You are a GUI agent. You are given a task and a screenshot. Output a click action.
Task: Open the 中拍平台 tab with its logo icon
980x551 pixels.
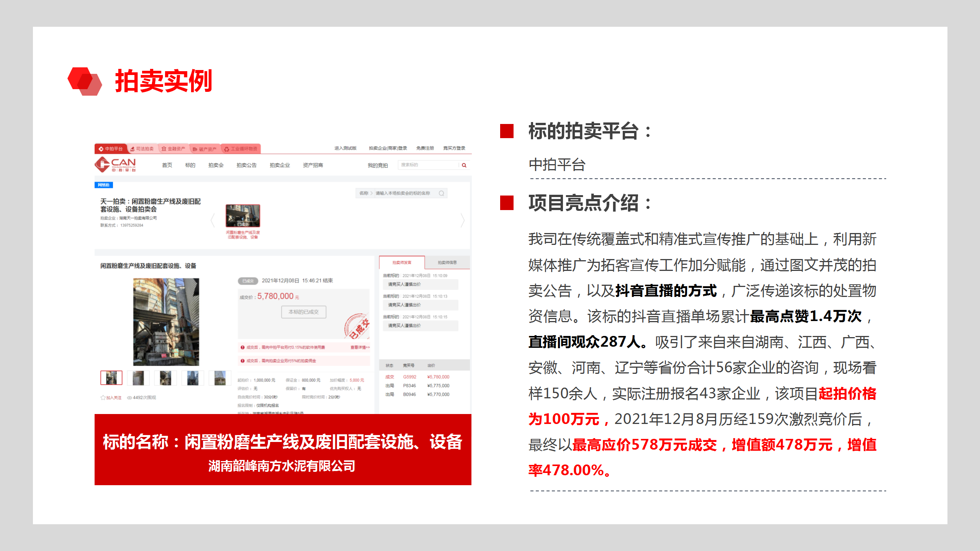point(110,148)
